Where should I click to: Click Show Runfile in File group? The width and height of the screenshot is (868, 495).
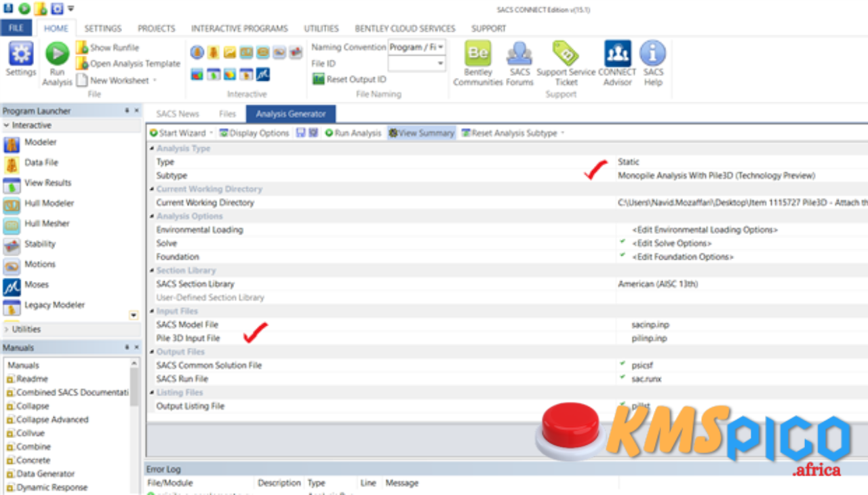[x=107, y=47]
